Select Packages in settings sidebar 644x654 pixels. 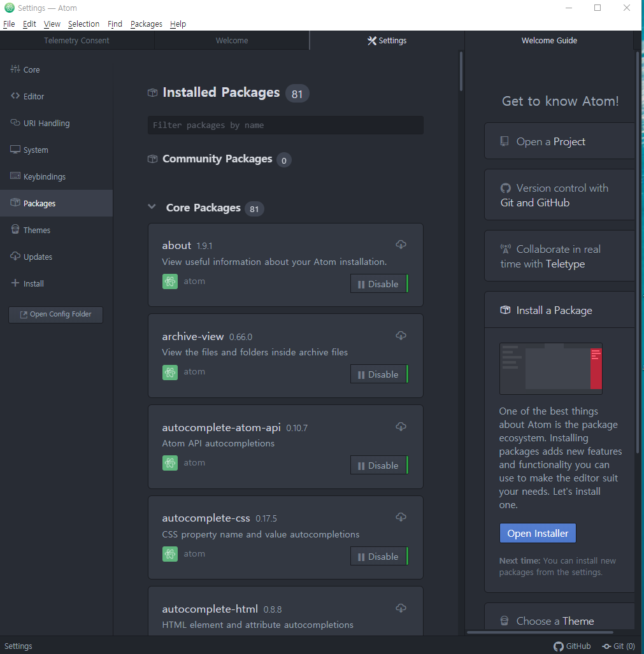(56, 203)
